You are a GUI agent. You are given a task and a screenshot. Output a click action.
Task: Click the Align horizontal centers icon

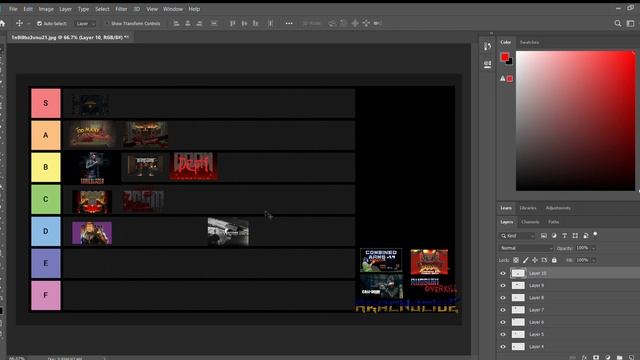point(188,24)
